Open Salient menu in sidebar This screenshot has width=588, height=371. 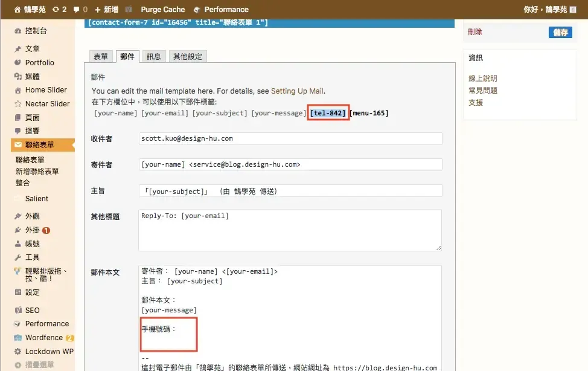(36, 199)
